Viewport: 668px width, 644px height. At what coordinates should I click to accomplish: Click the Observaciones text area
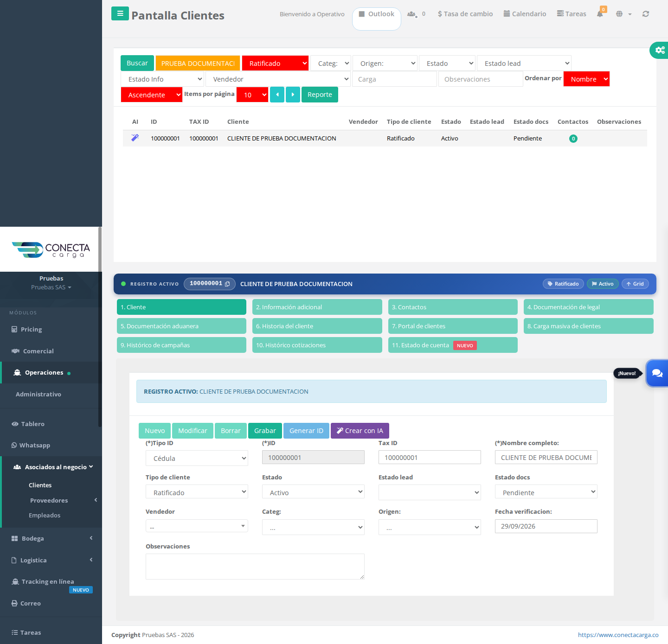(255, 567)
